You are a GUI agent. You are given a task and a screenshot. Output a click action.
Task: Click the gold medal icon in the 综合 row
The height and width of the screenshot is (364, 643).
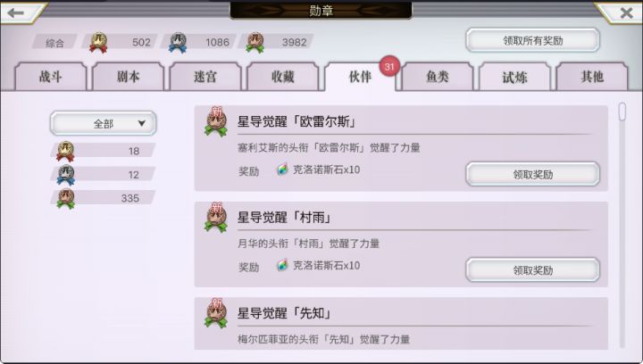(x=98, y=43)
